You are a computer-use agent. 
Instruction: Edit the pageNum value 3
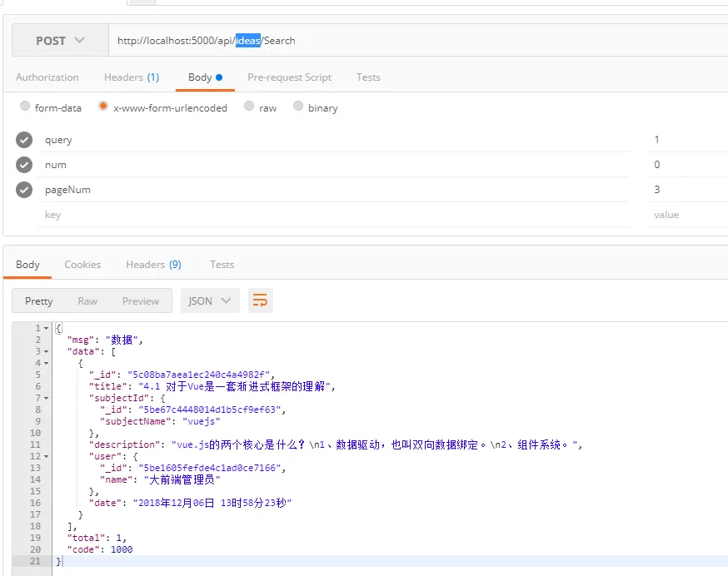coord(687,190)
